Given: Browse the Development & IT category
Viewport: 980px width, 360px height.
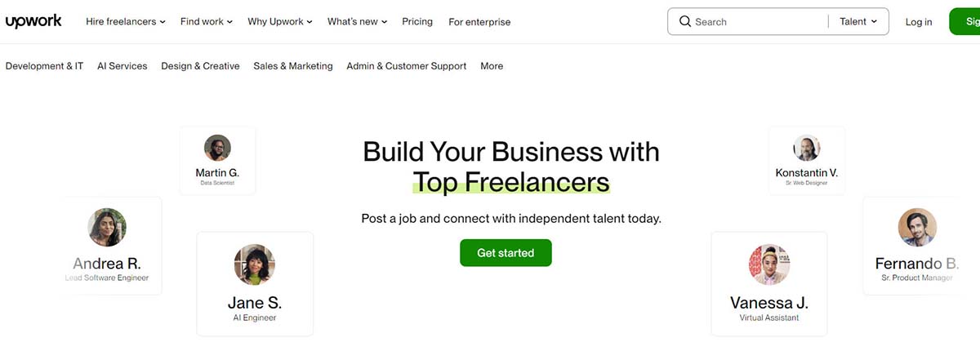Looking at the screenshot, I should [44, 66].
